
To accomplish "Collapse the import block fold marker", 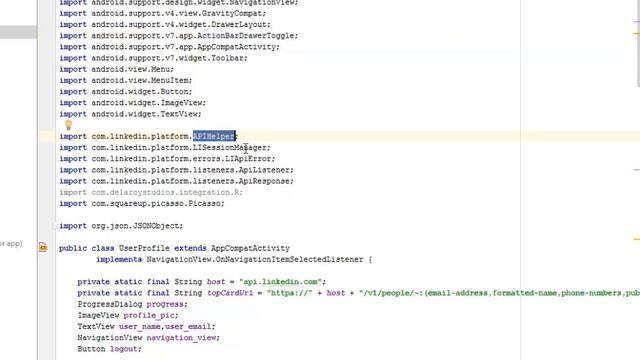I will 55,226.
